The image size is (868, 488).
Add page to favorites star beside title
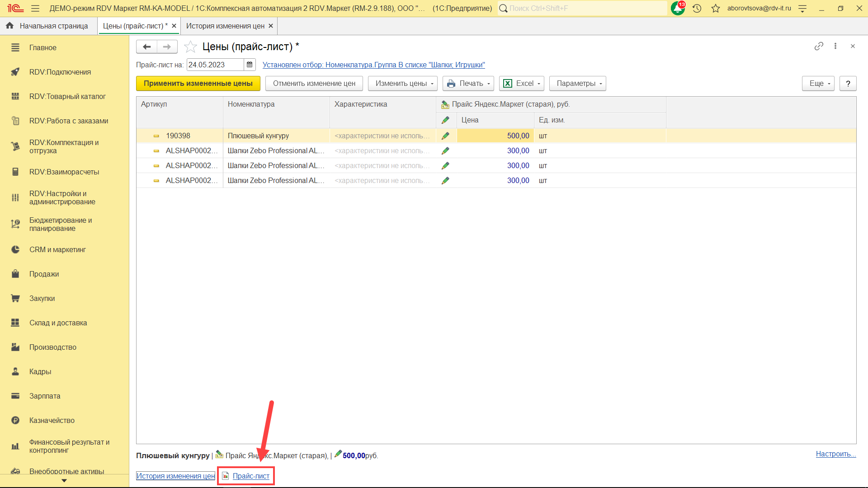(x=191, y=47)
